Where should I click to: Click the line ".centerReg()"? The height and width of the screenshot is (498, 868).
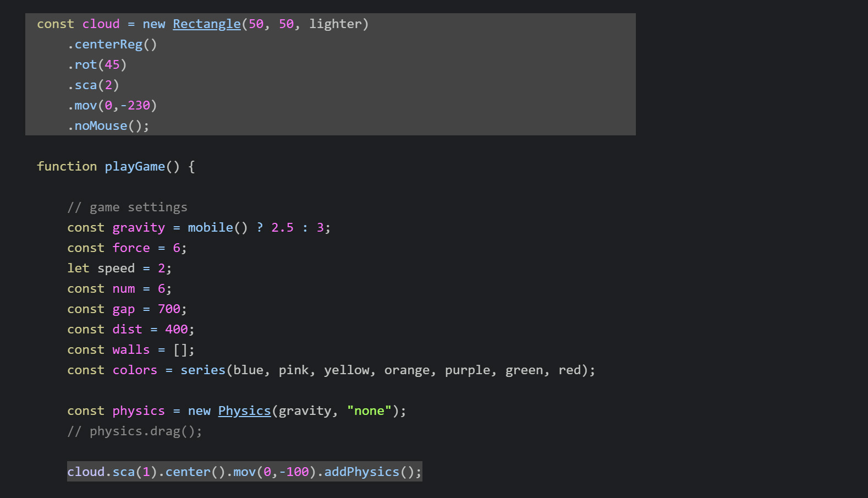point(112,45)
